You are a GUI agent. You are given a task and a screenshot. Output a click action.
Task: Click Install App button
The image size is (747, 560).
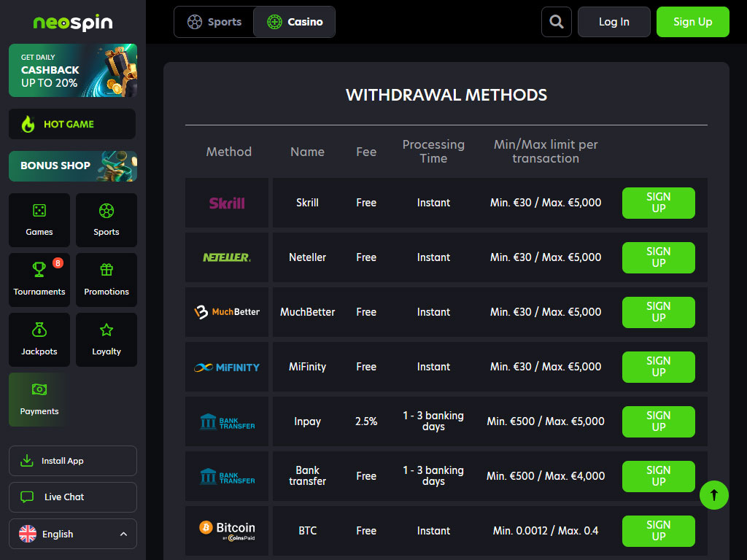pos(73,461)
